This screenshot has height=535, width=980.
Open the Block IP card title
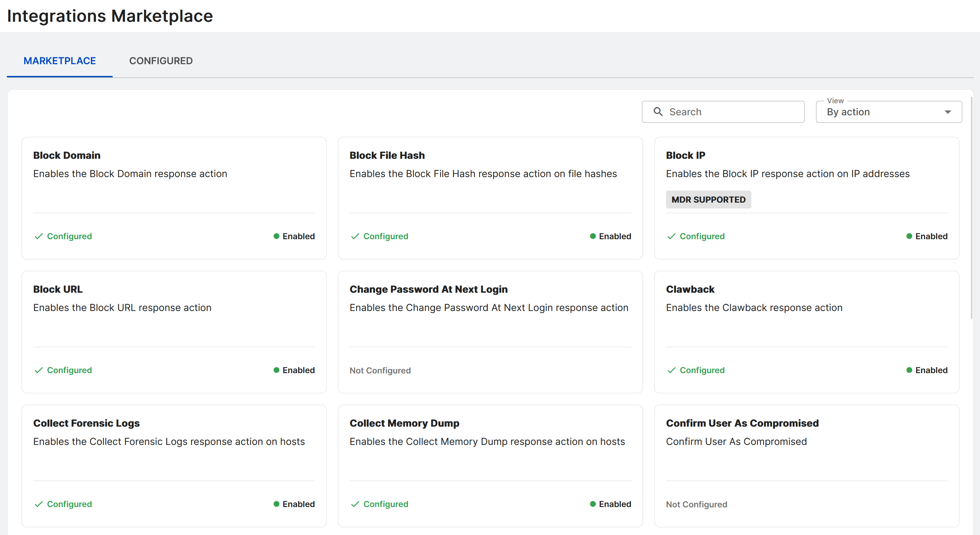coord(686,155)
